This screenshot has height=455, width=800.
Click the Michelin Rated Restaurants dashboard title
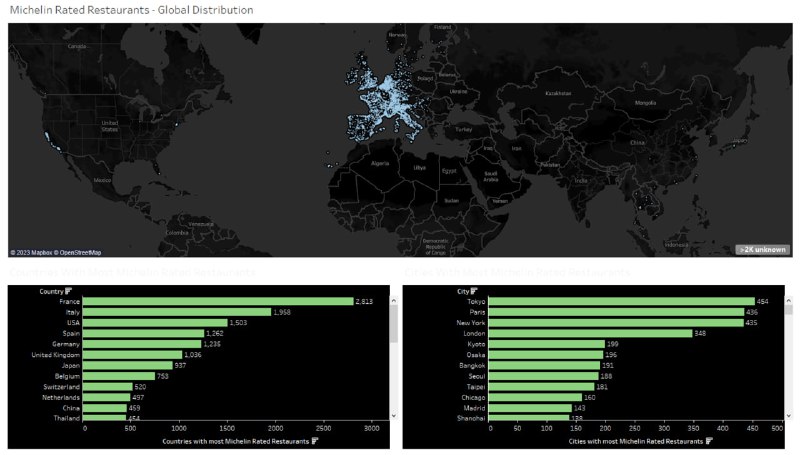(x=131, y=10)
